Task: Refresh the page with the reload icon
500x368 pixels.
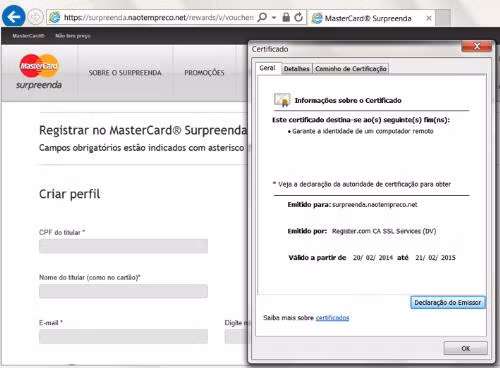Action: point(299,17)
